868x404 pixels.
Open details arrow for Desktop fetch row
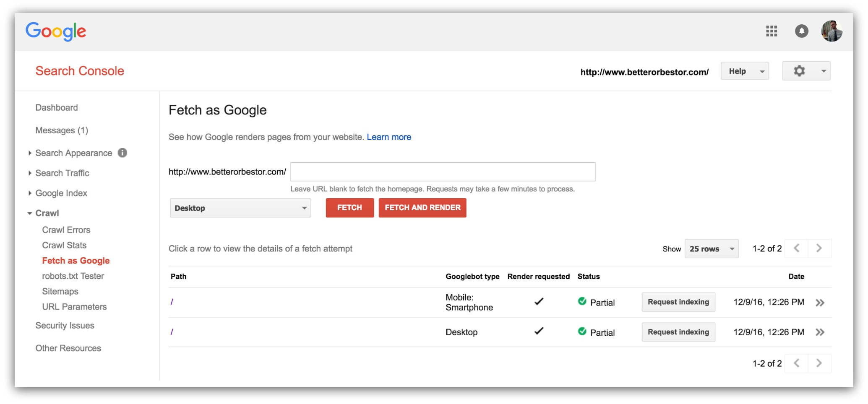click(x=820, y=332)
